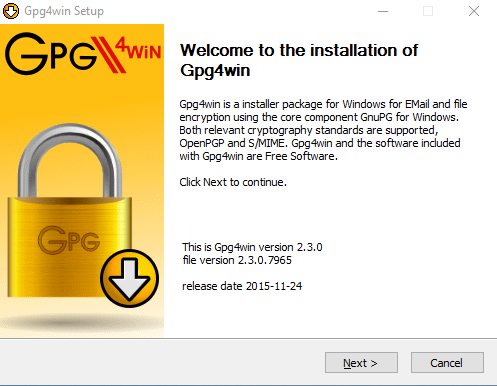This screenshot has height=386, width=497.
Task: Click the greyed-out maximize window button
Action: [428, 11]
